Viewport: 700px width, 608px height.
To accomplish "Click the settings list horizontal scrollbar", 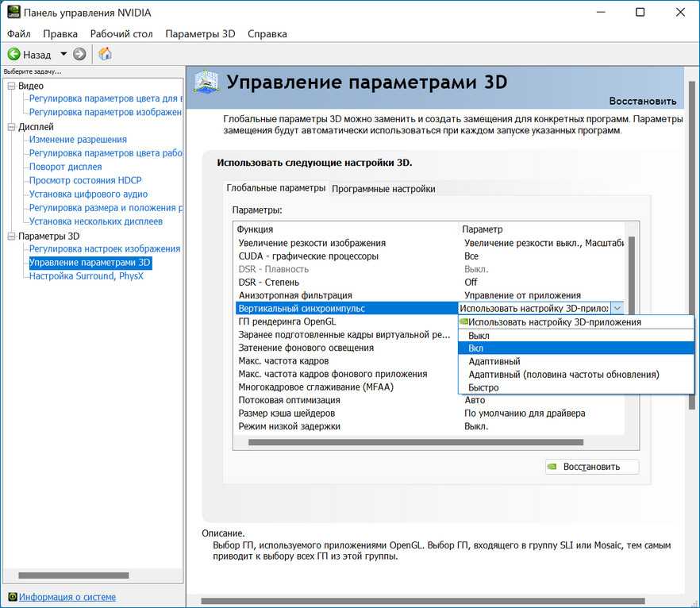I will (413, 442).
